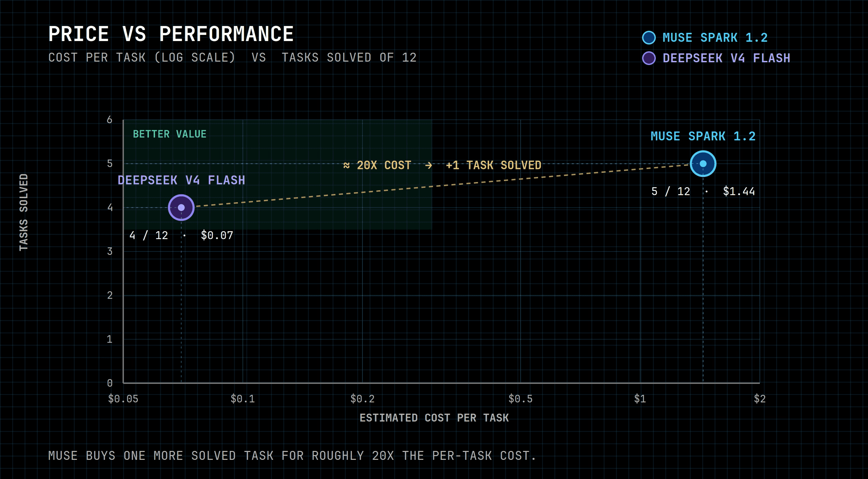
Task: Click the y-axis tick label 1
Action: pos(110,339)
